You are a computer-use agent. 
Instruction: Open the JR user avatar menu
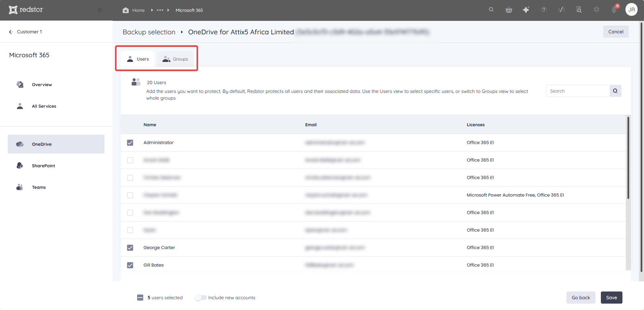pos(632,9)
